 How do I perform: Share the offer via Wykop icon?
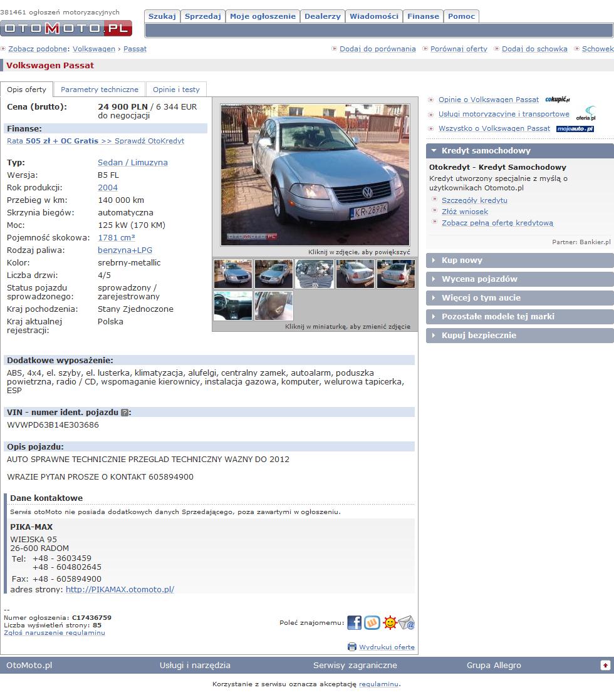[372, 622]
